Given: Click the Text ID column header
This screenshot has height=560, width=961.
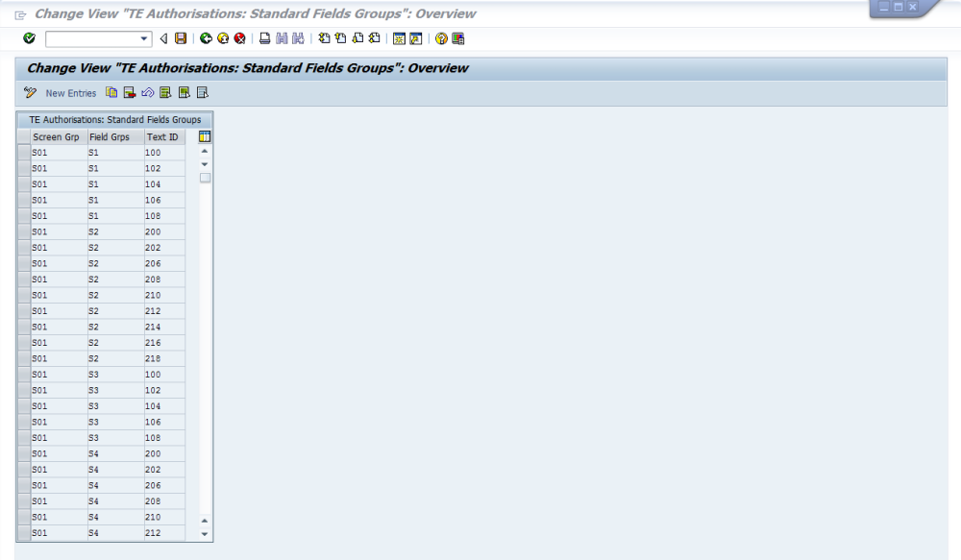Looking at the screenshot, I should [165, 136].
